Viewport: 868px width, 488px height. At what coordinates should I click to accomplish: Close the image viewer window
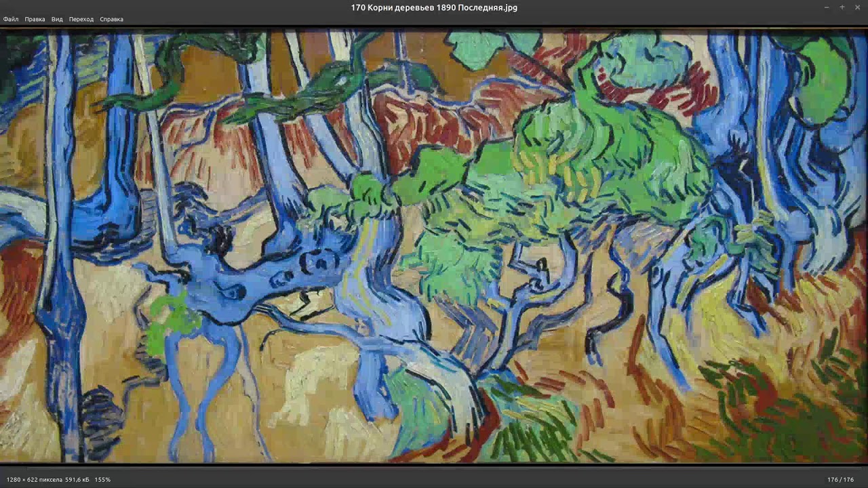(857, 7)
